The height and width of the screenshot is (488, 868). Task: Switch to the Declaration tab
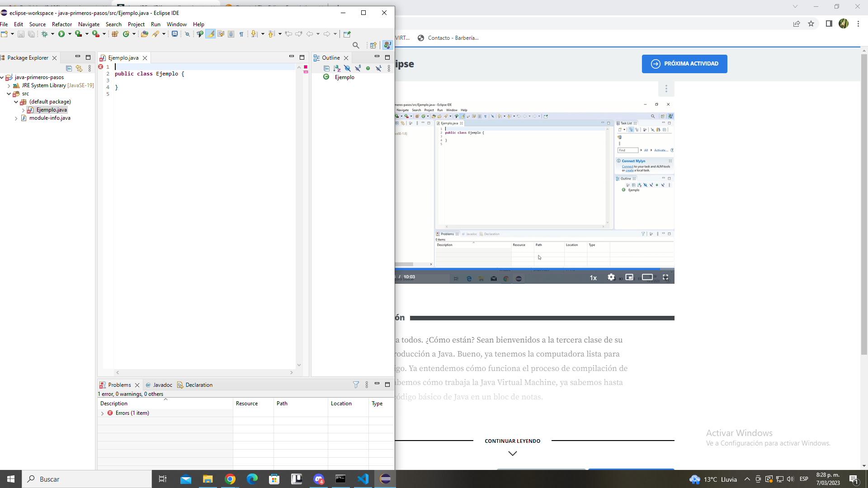[x=195, y=385]
